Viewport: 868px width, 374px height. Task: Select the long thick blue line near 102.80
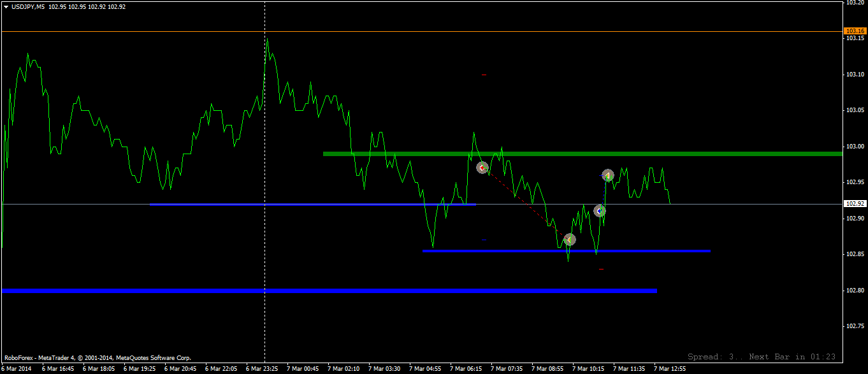click(x=329, y=291)
